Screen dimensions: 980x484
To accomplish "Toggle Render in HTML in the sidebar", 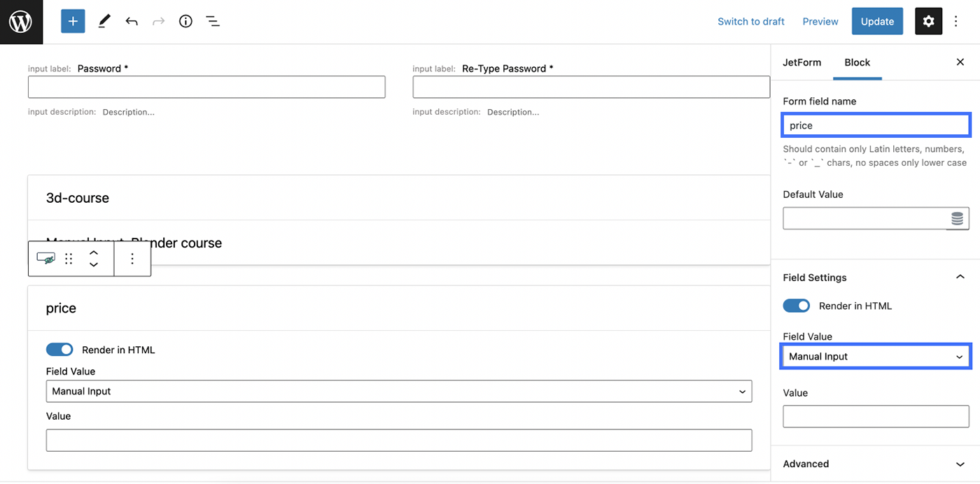I will coord(796,306).
